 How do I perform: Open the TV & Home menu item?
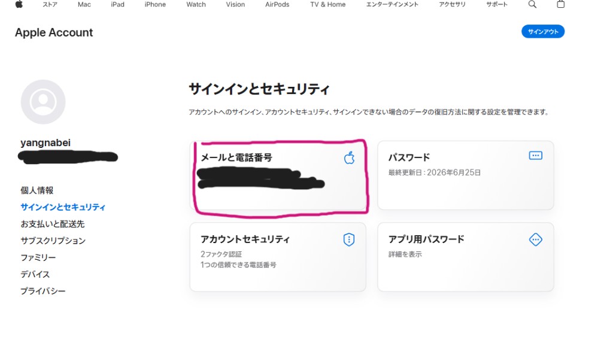[x=327, y=5]
